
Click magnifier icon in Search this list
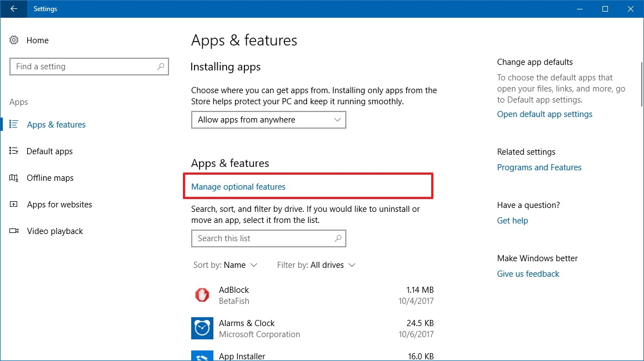point(338,238)
